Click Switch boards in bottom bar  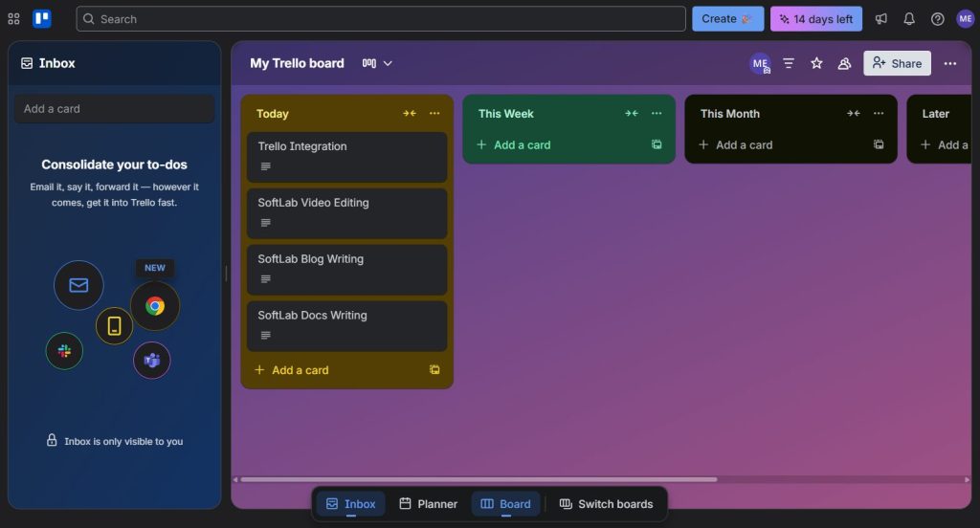pos(606,504)
